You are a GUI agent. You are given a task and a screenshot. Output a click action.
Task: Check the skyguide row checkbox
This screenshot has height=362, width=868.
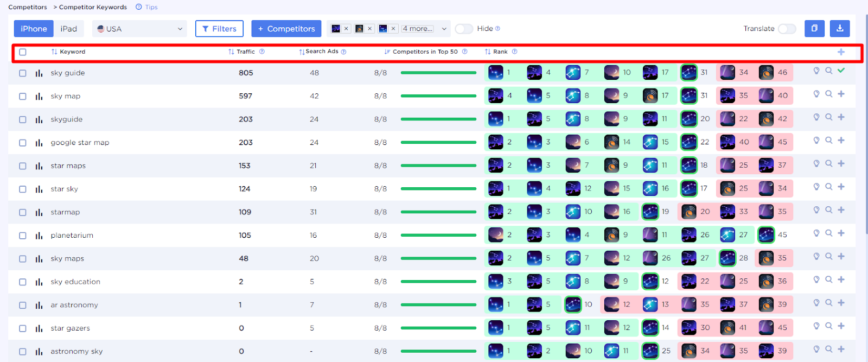click(23, 119)
